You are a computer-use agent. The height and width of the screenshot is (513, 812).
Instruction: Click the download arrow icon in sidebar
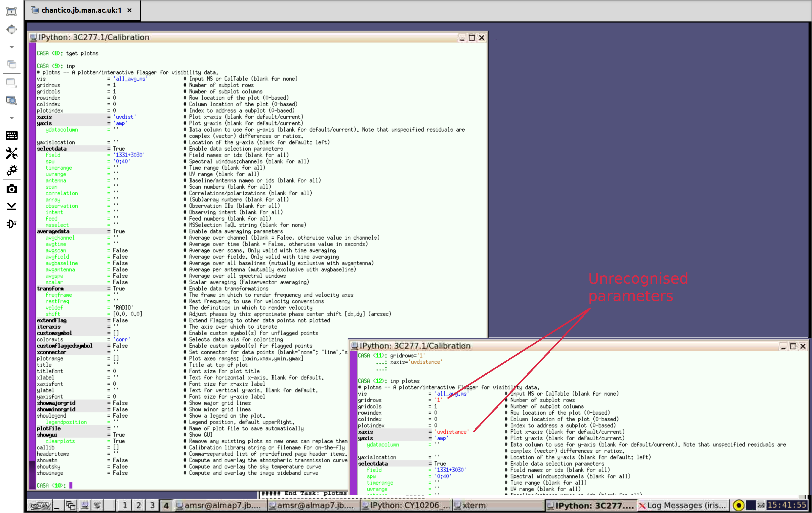[x=11, y=206]
